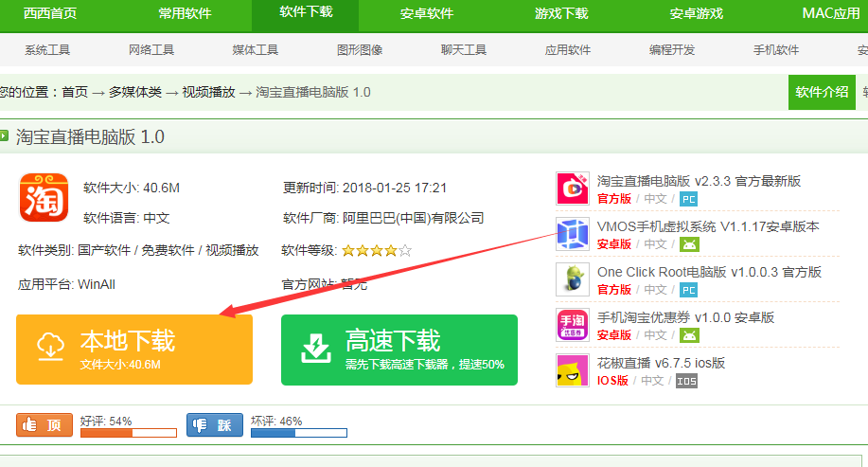Click the PC badge beside 淘宝直播电脑版 v2.3.3
This screenshot has width=868, height=467.
[x=688, y=199]
